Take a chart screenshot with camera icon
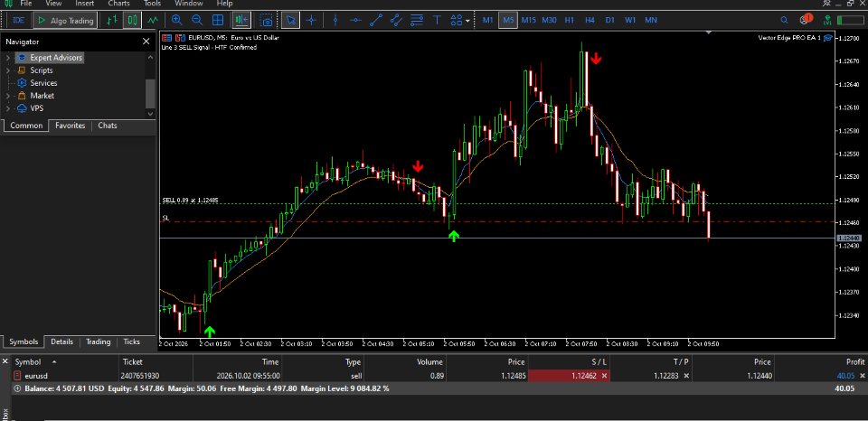The width and height of the screenshot is (868, 421). pos(267,21)
